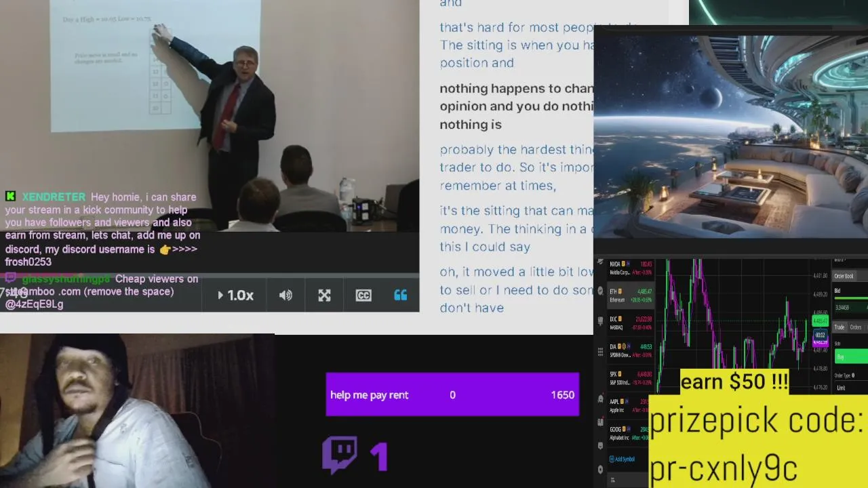
Task: Expand lecture video to fullscreen
Action: click(x=324, y=296)
